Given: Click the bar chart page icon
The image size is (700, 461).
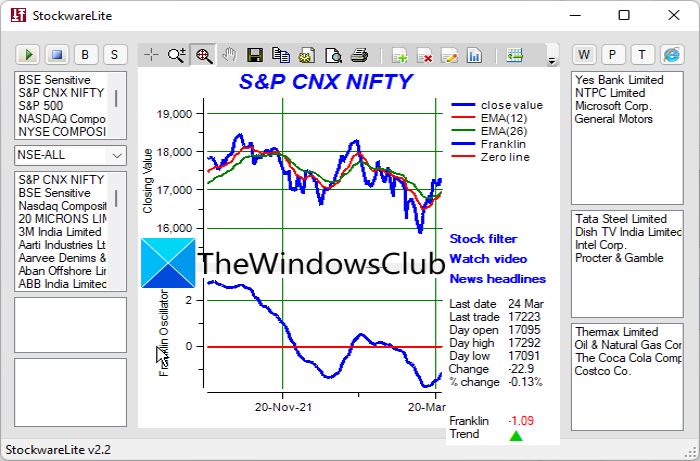Looking at the screenshot, I should [475, 55].
